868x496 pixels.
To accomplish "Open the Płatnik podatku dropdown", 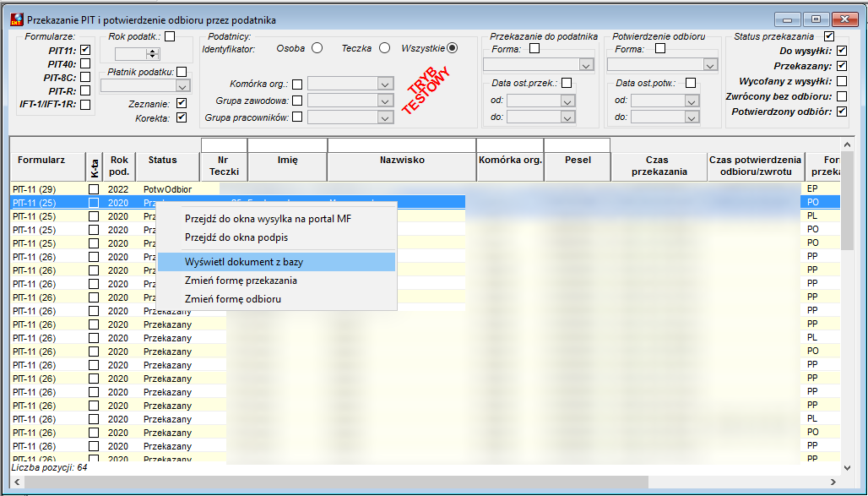I will coord(182,86).
